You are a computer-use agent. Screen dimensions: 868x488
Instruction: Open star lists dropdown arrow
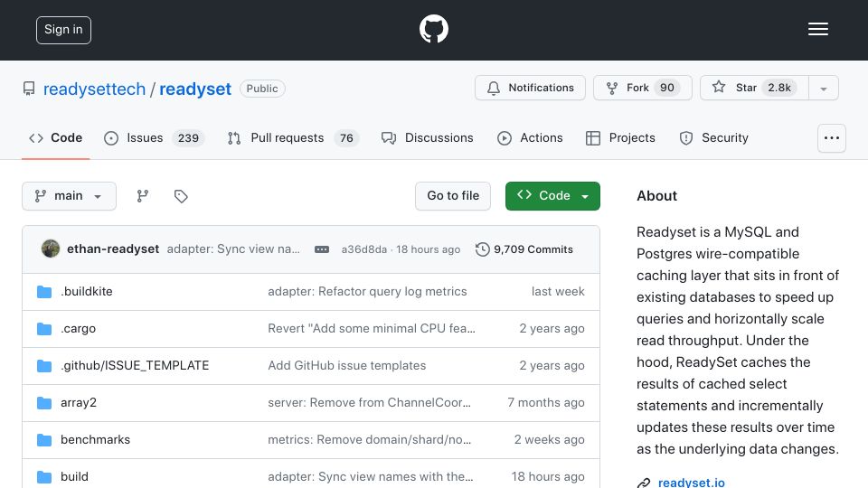coord(824,89)
